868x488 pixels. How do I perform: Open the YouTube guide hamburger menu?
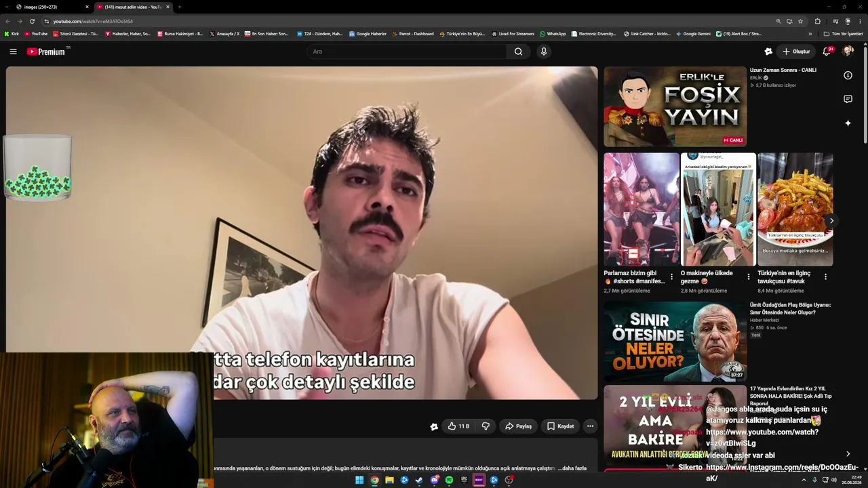[x=13, y=52]
